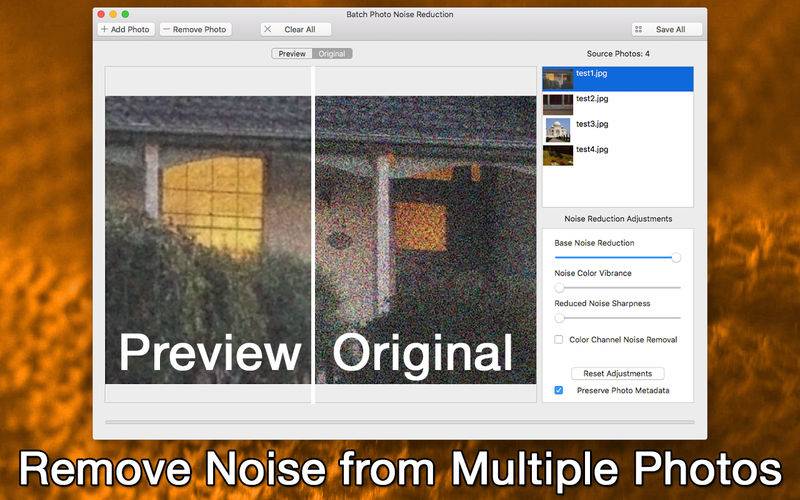Click the Save All button
Image resolution: width=800 pixels, height=500 pixels.
(x=667, y=30)
